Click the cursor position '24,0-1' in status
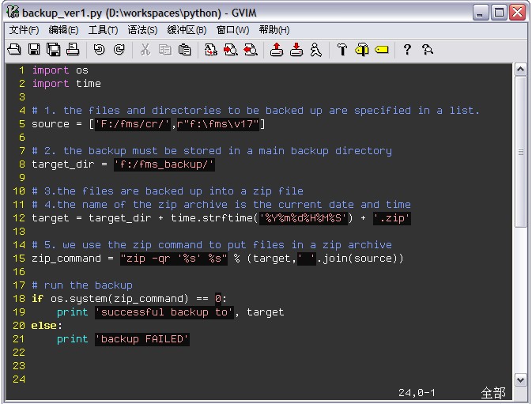Viewport: 532px width, 404px height. click(417, 392)
